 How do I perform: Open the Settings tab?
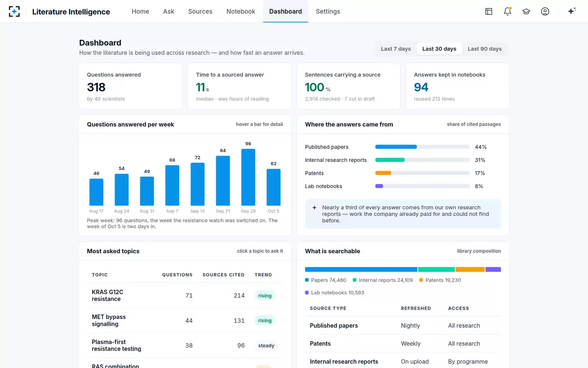coord(328,11)
